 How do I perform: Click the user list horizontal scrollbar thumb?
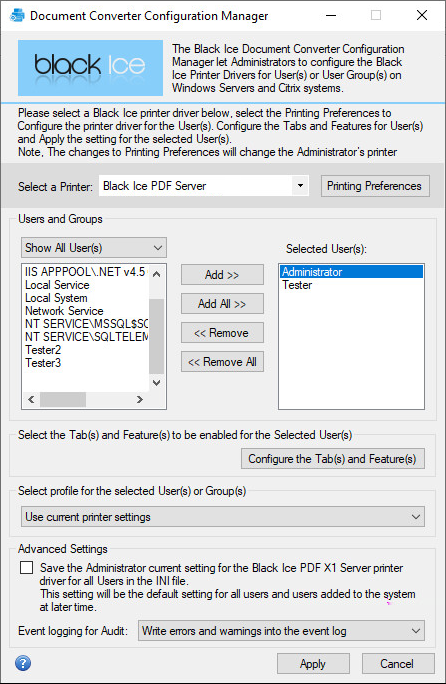(63, 399)
